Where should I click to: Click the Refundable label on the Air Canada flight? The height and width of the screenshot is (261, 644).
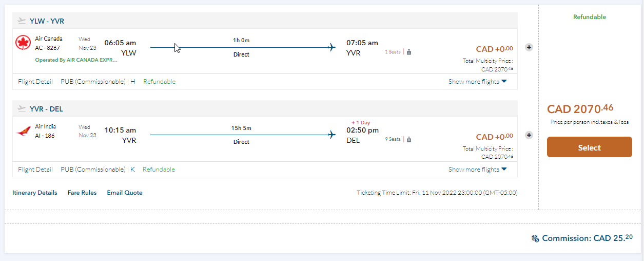[159, 82]
